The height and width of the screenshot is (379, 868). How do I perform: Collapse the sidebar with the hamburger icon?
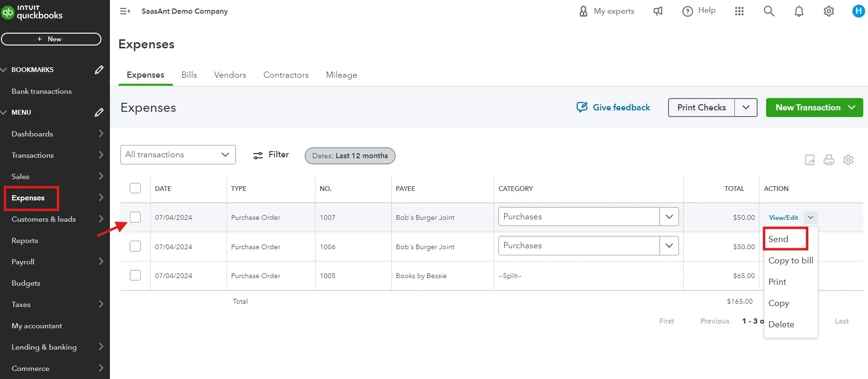tap(125, 11)
